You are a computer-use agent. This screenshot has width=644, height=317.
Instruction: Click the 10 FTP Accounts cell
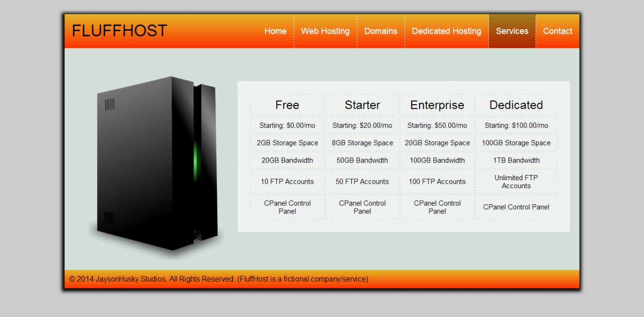(x=287, y=182)
